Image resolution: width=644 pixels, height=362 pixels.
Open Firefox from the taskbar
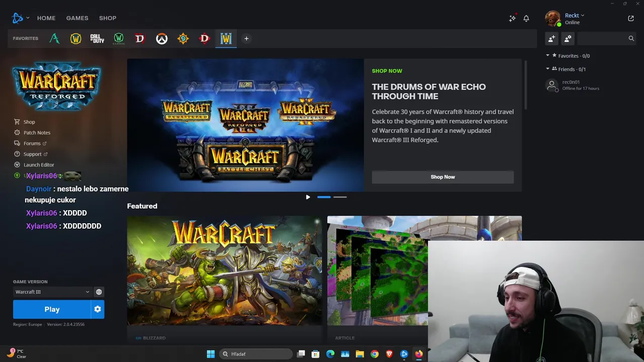(419, 354)
